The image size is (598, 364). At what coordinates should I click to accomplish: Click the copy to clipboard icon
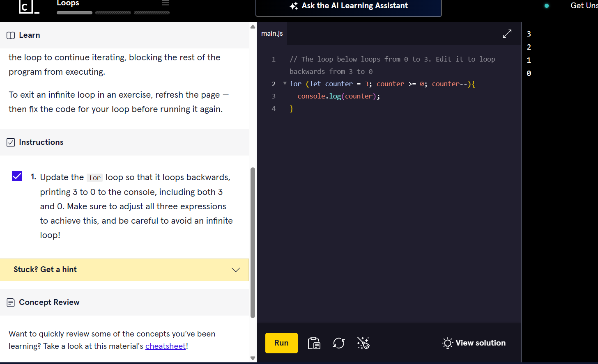click(314, 343)
